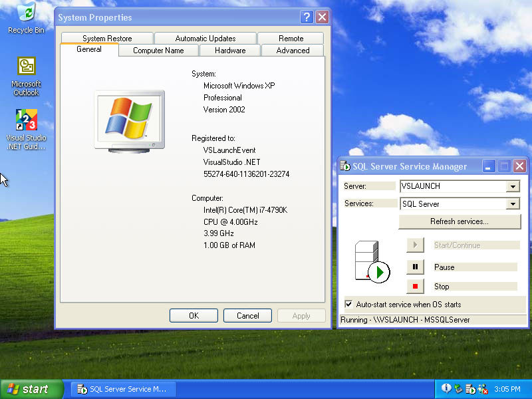The height and width of the screenshot is (399, 532).
Task: Close the System Properties dialog
Action: 322,17
